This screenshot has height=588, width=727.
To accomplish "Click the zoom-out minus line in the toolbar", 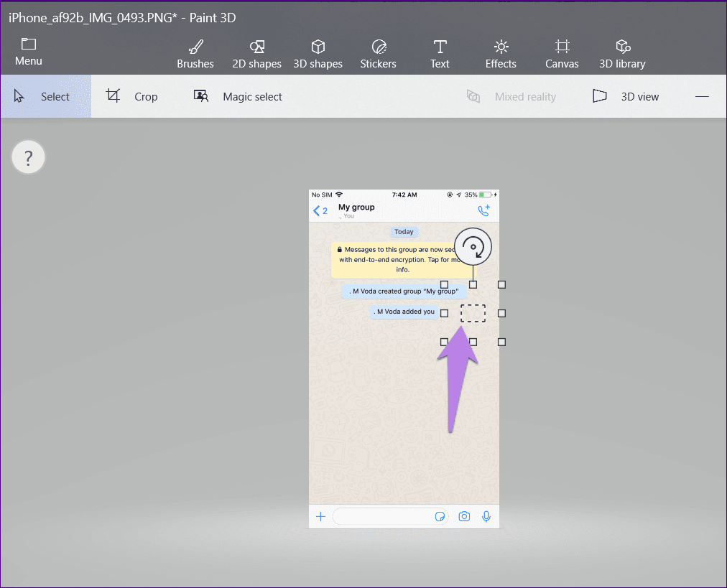I will click(x=702, y=96).
